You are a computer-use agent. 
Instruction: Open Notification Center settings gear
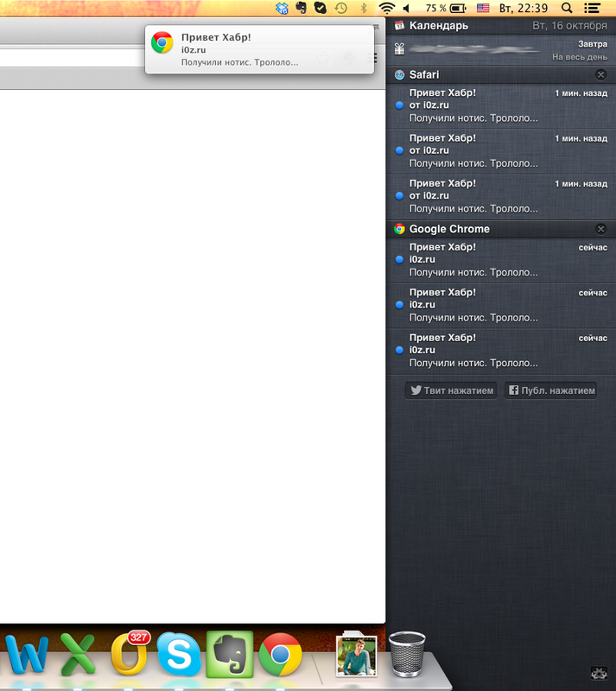tap(599, 674)
